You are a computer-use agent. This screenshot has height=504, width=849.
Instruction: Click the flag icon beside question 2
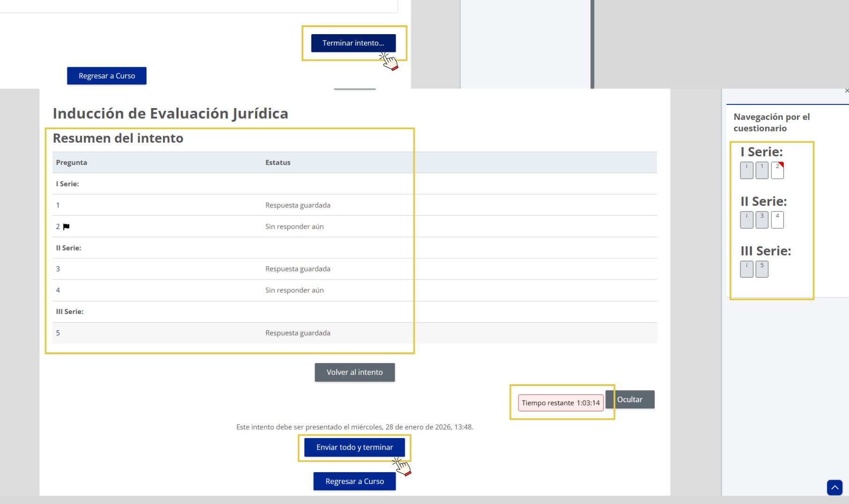coord(66,227)
